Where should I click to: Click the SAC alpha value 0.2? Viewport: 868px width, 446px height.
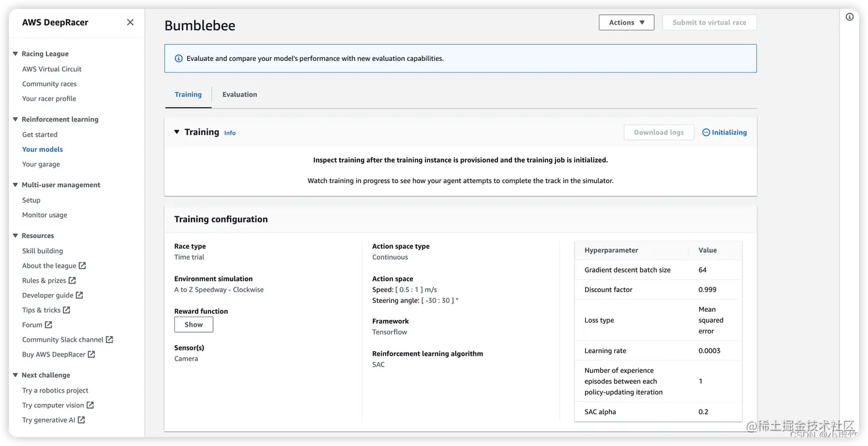click(x=703, y=412)
